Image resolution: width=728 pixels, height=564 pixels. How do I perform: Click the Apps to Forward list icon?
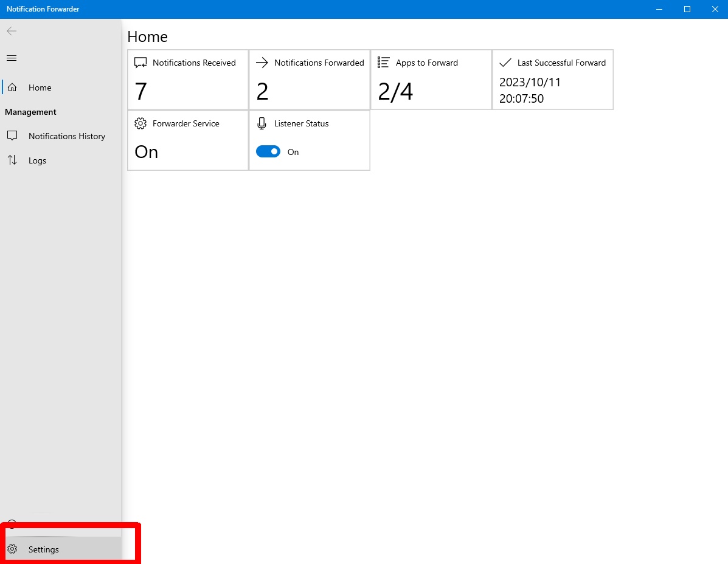384,62
